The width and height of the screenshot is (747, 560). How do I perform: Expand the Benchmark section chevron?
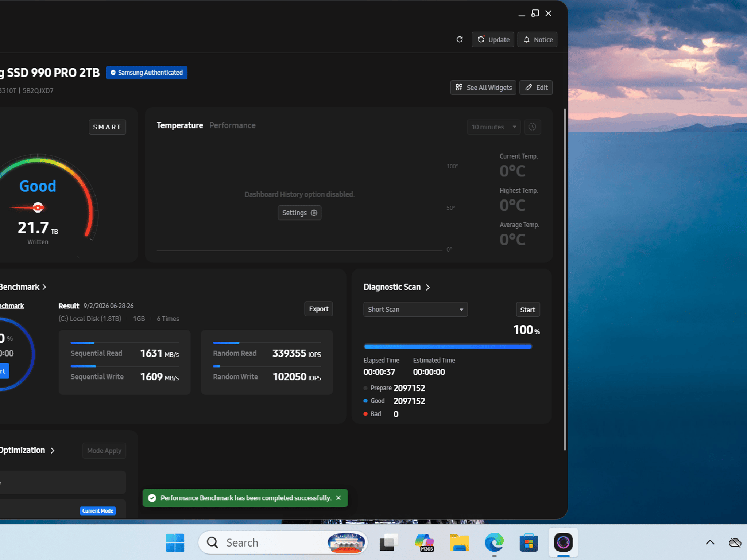coord(44,287)
